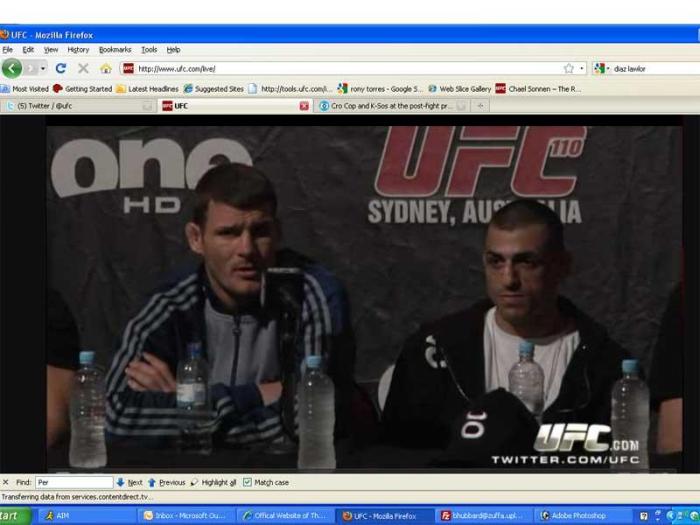700x525 pixels.
Task: Open the Tools menu
Action: tap(149, 50)
